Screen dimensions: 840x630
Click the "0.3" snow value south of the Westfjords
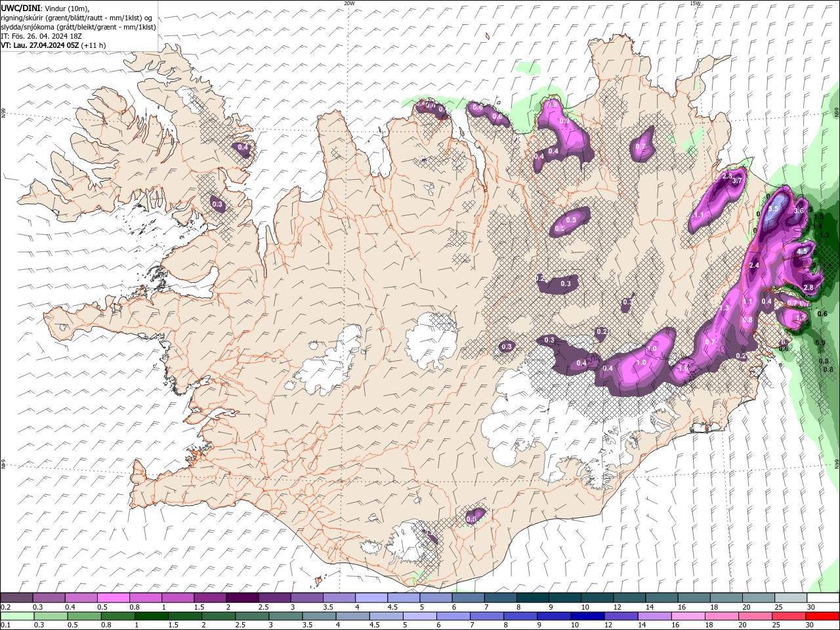[x=218, y=205]
